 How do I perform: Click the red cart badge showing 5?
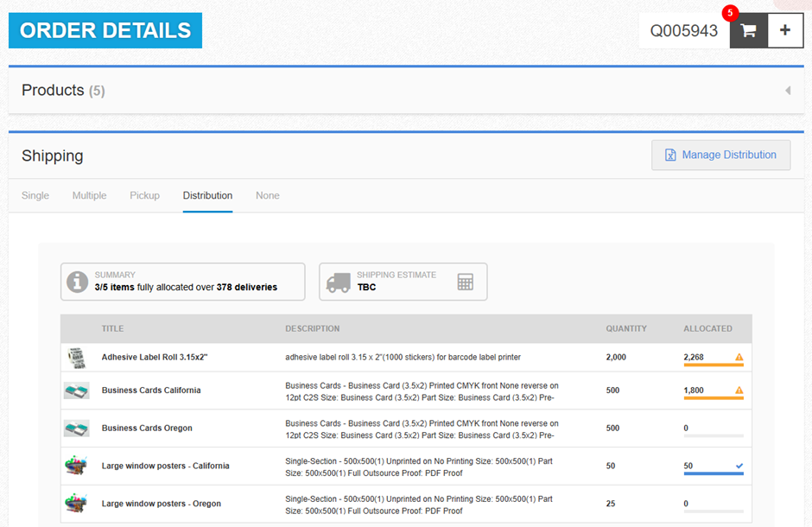(730, 13)
